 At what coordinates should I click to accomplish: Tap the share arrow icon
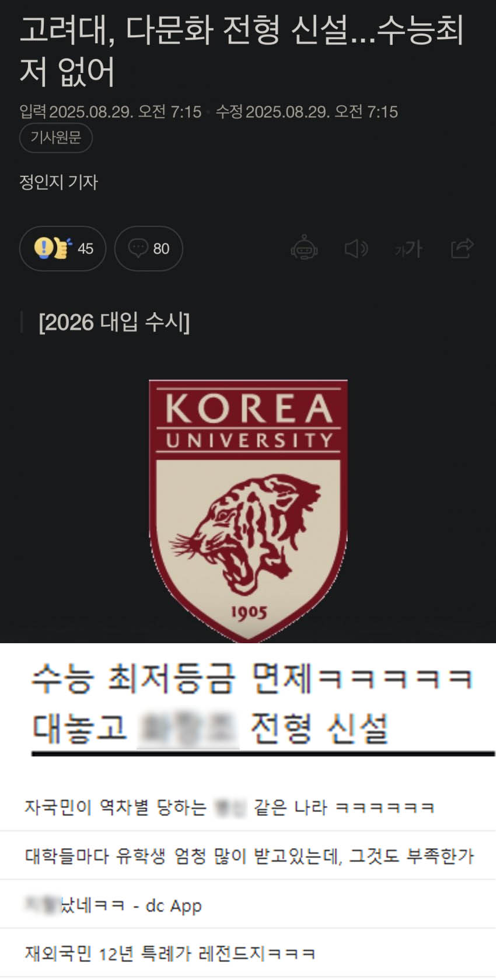462,248
